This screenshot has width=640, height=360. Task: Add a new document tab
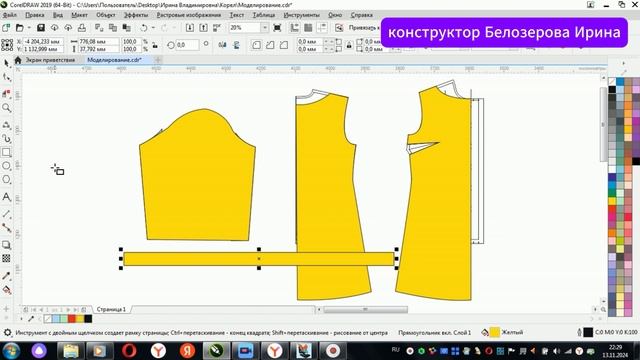[158, 60]
